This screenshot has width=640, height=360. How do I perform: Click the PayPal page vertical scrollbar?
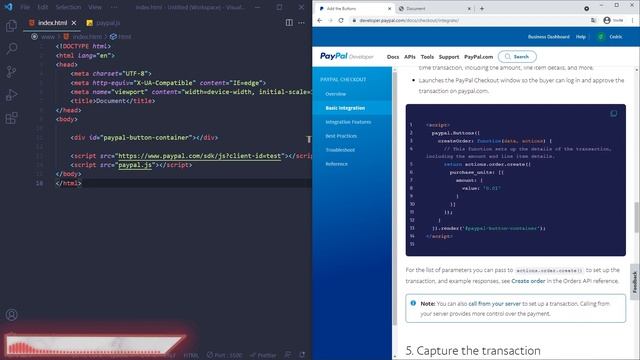637,218
